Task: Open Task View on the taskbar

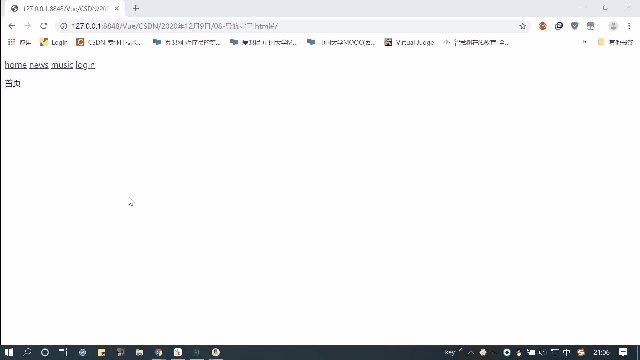Action: (x=63, y=352)
